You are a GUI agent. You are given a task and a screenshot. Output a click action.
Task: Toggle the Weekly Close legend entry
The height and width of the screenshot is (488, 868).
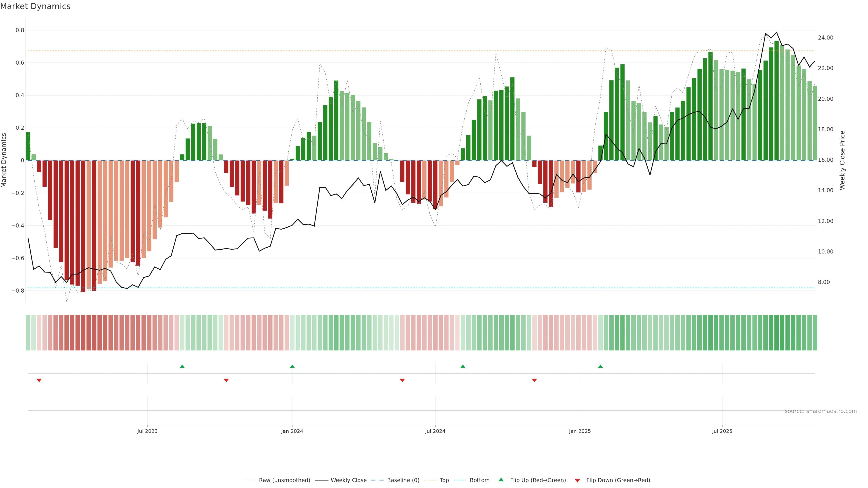pyautogui.click(x=348, y=480)
